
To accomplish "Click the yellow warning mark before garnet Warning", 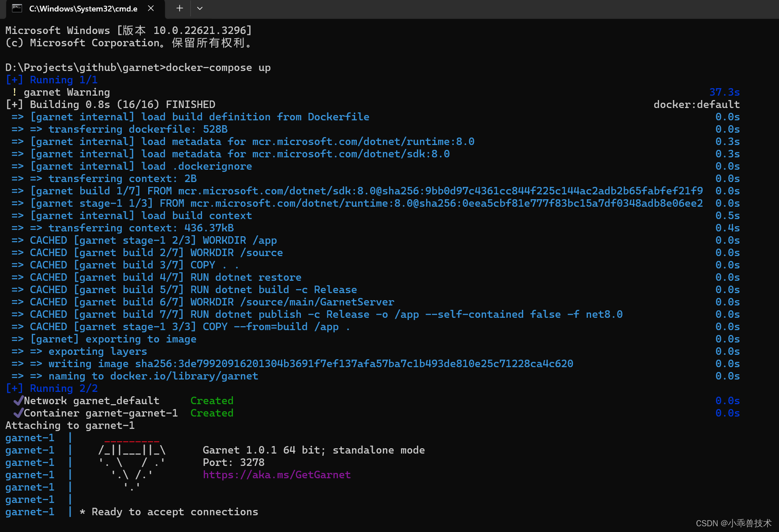I will [x=15, y=92].
